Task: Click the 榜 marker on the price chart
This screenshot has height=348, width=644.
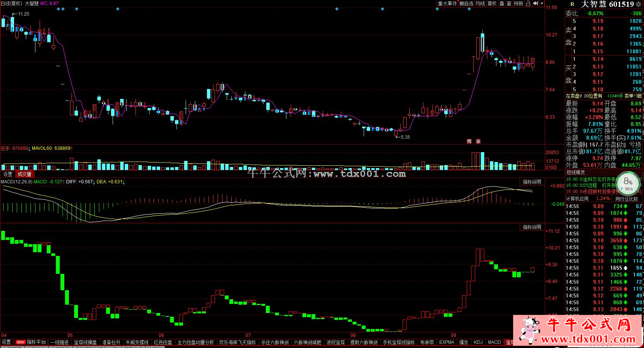Action: pos(469,141)
